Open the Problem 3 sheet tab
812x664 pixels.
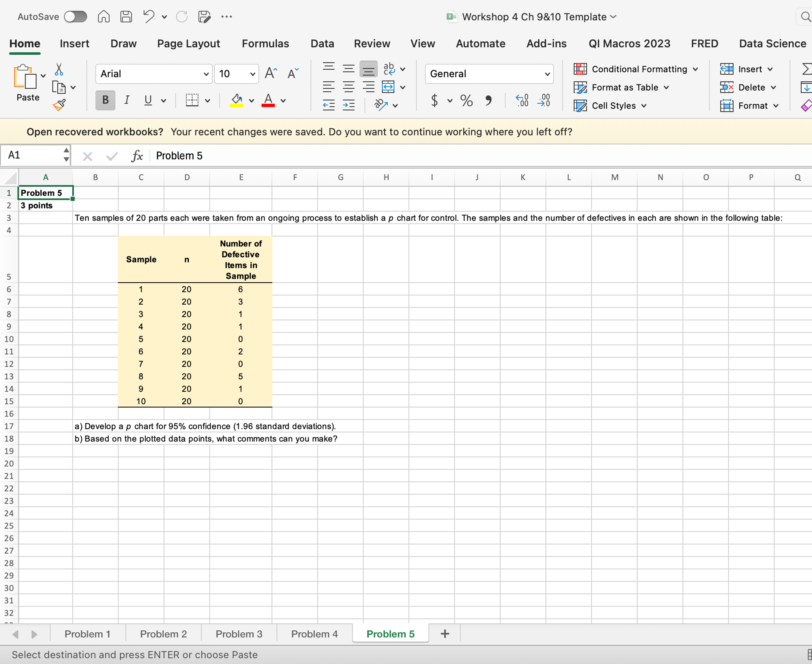coord(239,634)
